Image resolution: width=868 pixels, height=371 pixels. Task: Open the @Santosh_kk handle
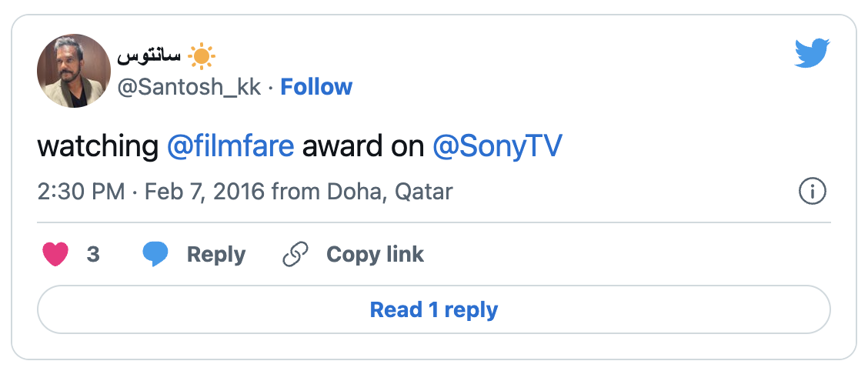(x=188, y=87)
